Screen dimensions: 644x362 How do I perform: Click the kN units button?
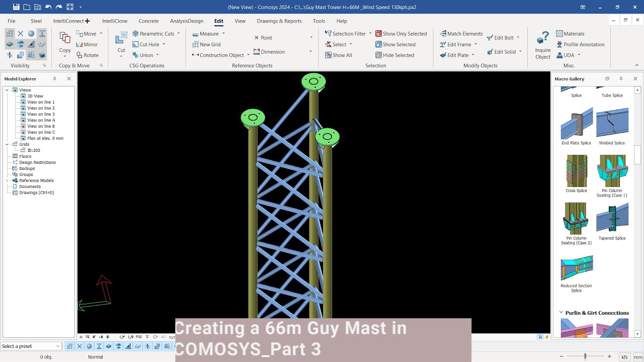coord(624,357)
